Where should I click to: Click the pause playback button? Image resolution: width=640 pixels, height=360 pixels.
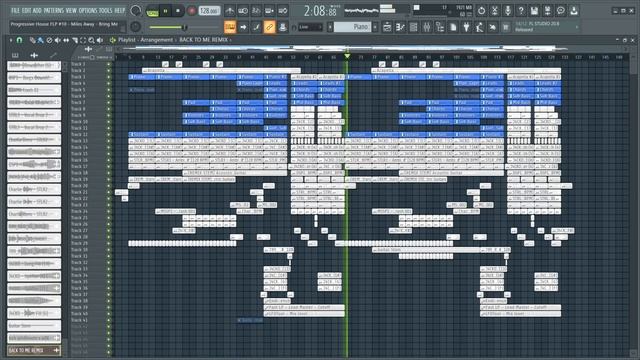tap(165, 11)
